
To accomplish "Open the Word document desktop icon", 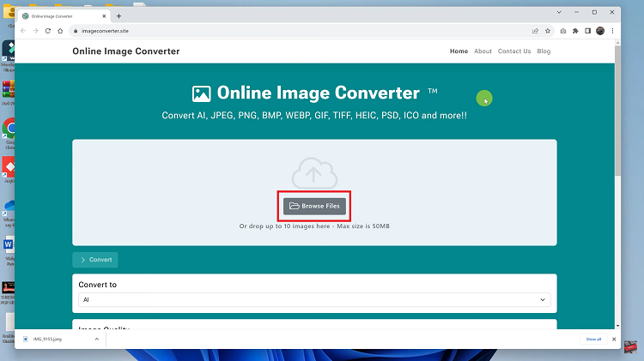I will pos(9,250).
